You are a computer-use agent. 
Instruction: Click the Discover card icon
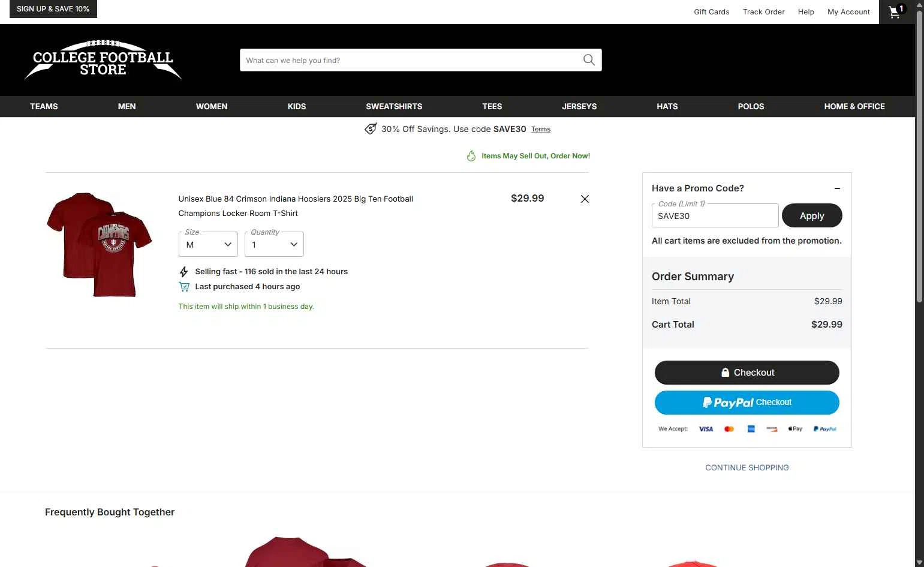772,429
